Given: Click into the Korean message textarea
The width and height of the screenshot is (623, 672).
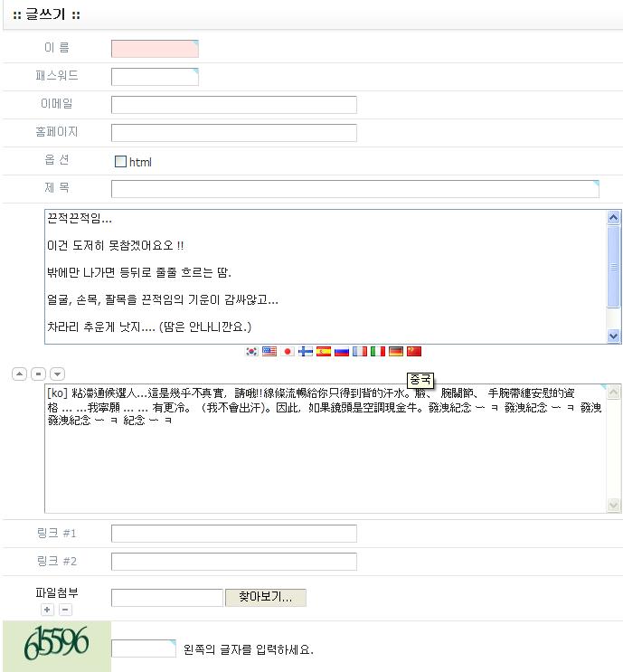Looking at the screenshot, I should (326, 277).
